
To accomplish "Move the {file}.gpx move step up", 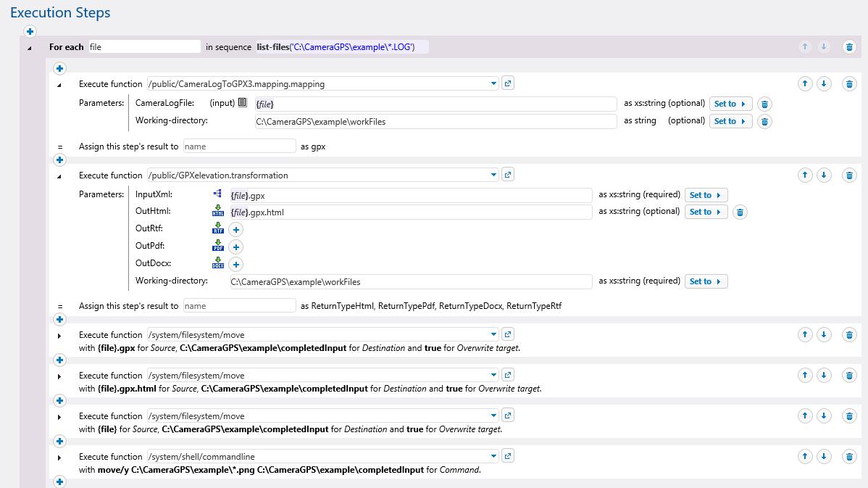I will pyautogui.click(x=805, y=334).
